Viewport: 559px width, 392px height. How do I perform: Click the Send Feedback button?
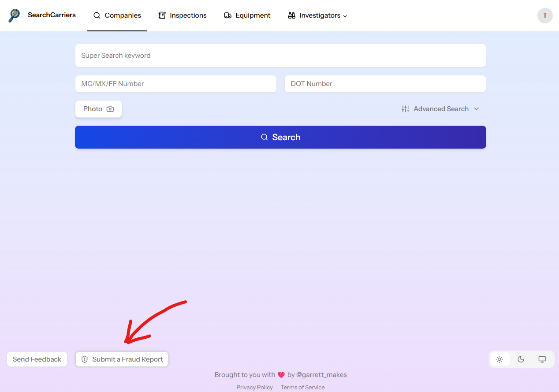pyautogui.click(x=37, y=359)
